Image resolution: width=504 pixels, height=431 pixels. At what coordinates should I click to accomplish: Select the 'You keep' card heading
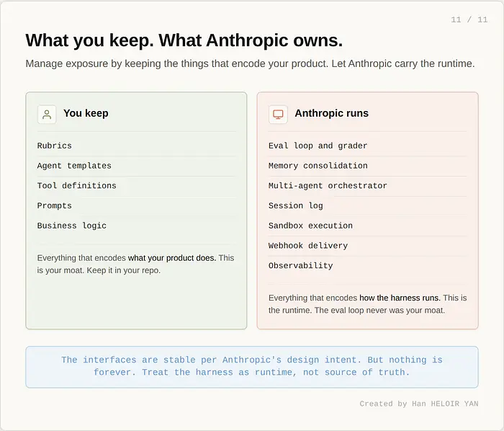pyautogui.click(x=86, y=113)
